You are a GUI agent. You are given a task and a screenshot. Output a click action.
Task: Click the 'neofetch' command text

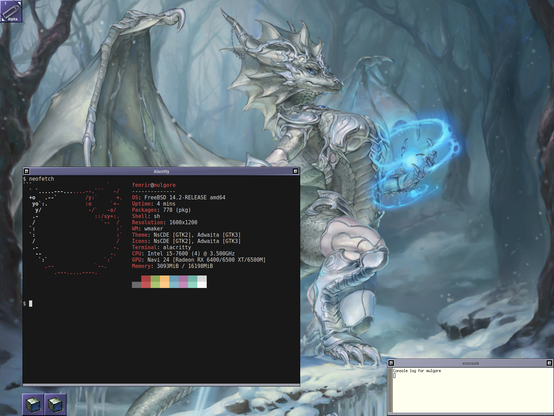41,179
